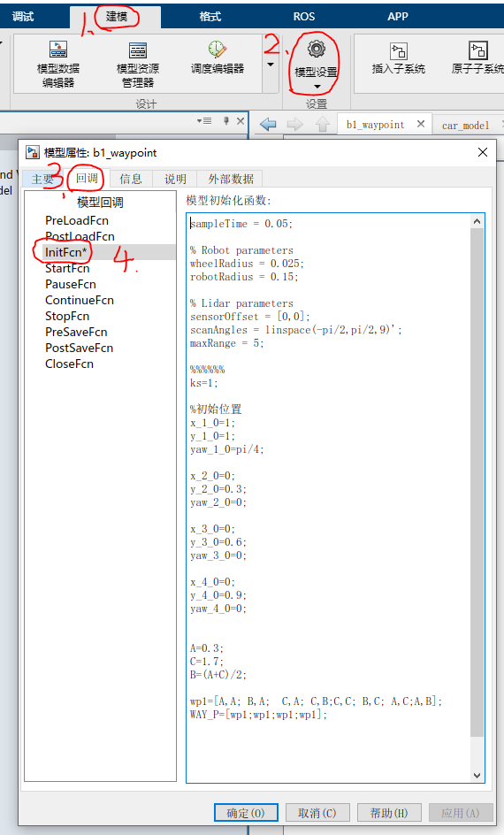The image size is (504, 835).
Task: Click the 取消(C) cancel button
Action: coord(317,813)
